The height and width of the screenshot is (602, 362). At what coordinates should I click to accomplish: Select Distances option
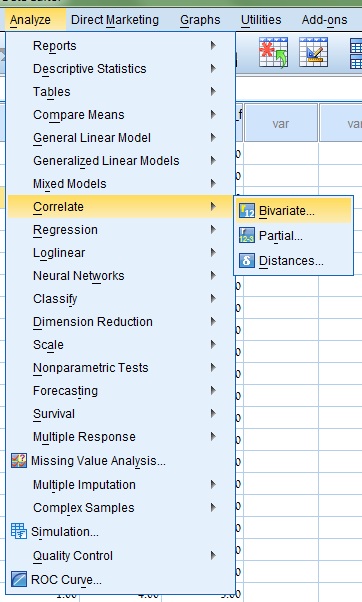pyautogui.click(x=293, y=261)
